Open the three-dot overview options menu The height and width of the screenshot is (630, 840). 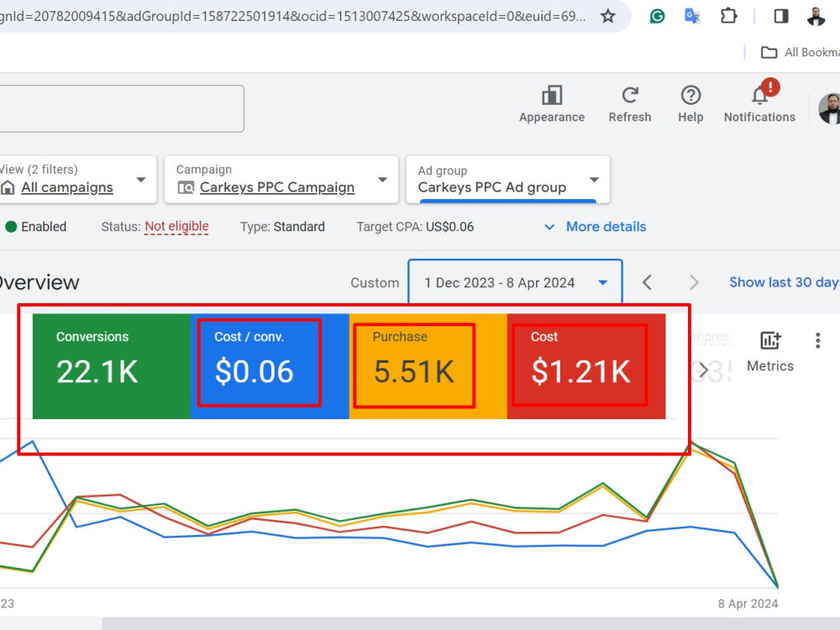[x=817, y=341]
